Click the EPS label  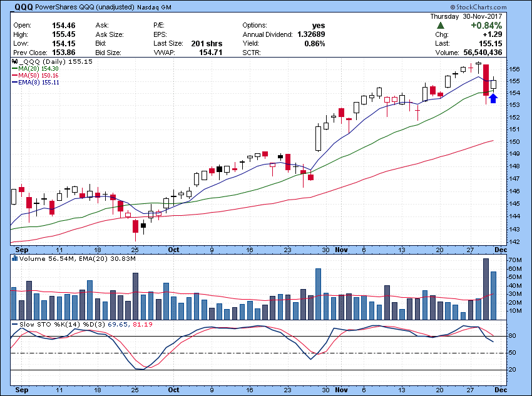coord(160,34)
